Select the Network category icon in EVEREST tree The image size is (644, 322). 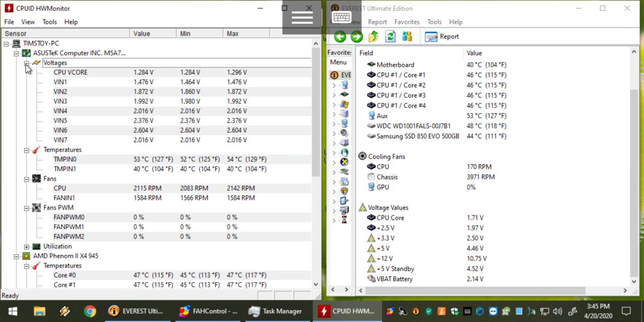344,152
